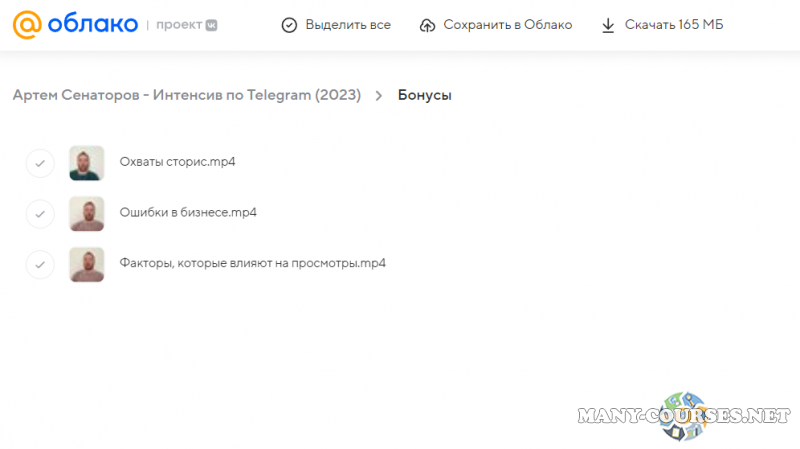The image size is (800, 449).
Task: Tick the Ошибки в бизнесе.mp4 checkbox
Action: (40, 213)
